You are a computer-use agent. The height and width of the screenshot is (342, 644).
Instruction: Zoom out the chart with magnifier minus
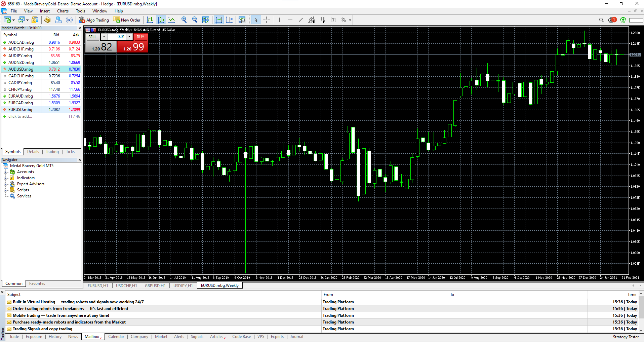point(195,20)
